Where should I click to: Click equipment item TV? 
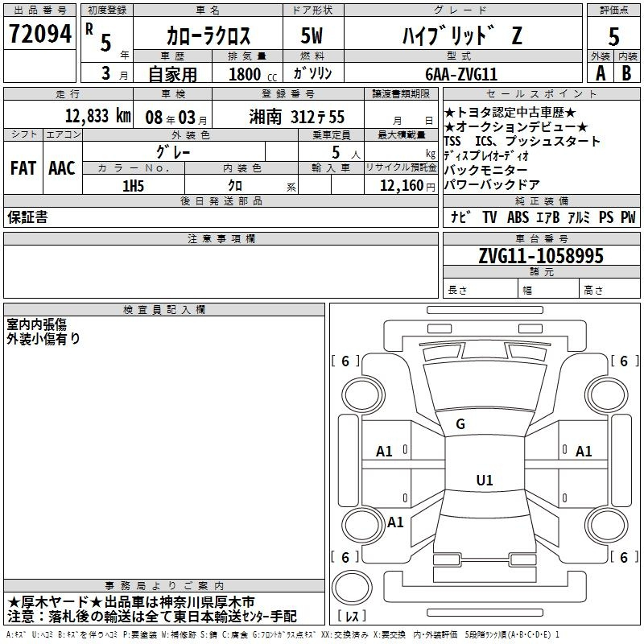tap(489, 217)
